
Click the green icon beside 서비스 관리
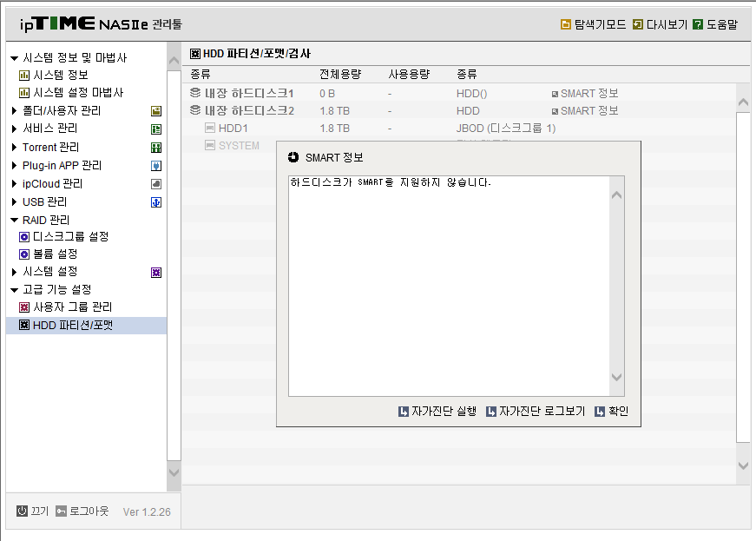156,129
